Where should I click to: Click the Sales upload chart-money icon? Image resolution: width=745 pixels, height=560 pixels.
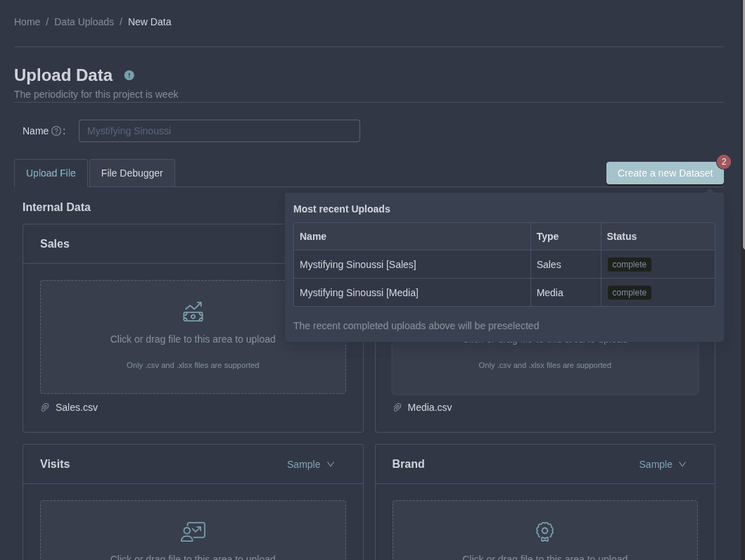point(193,312)
